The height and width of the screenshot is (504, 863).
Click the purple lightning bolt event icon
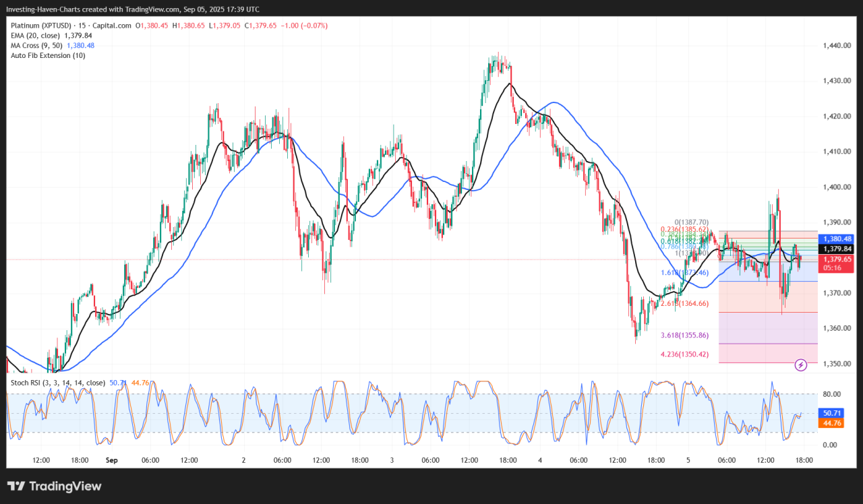(801, 365)
